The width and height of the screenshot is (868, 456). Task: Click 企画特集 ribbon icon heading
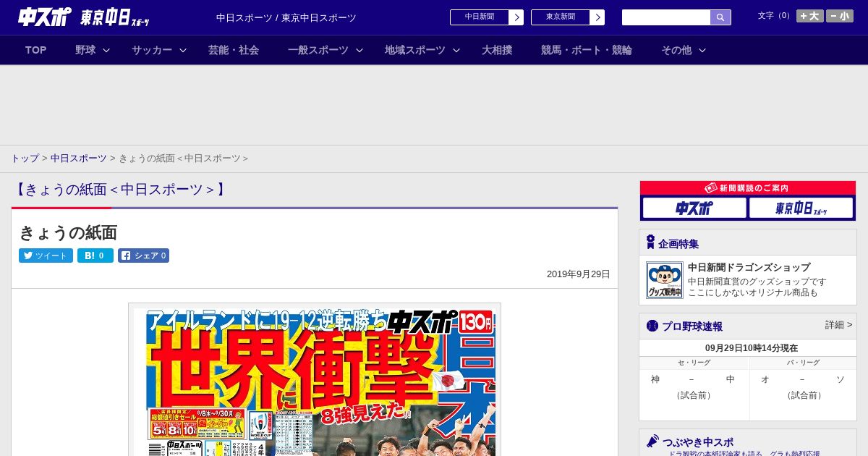coord(673,243)
